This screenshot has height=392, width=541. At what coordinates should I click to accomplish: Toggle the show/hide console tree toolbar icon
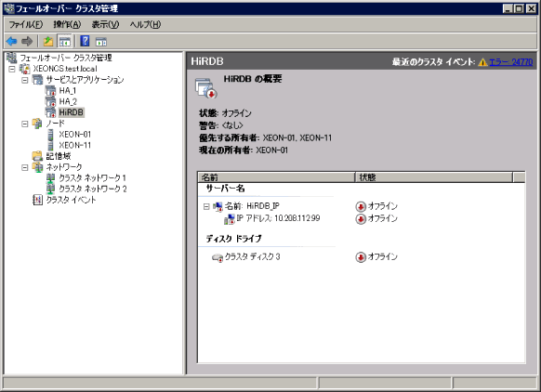pos(64,42)
